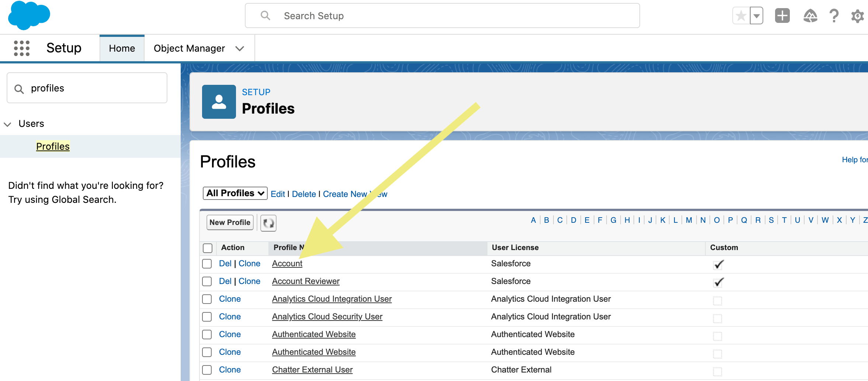Collapse the Users section chevron
This screenshot has width=868, height=381.
[7, 124]
